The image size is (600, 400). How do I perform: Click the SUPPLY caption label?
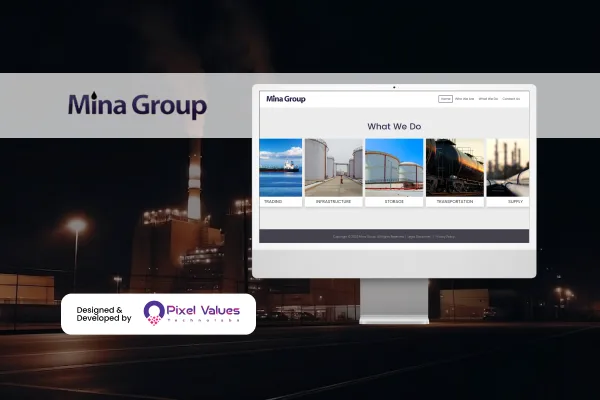click(x=515, y=202)
